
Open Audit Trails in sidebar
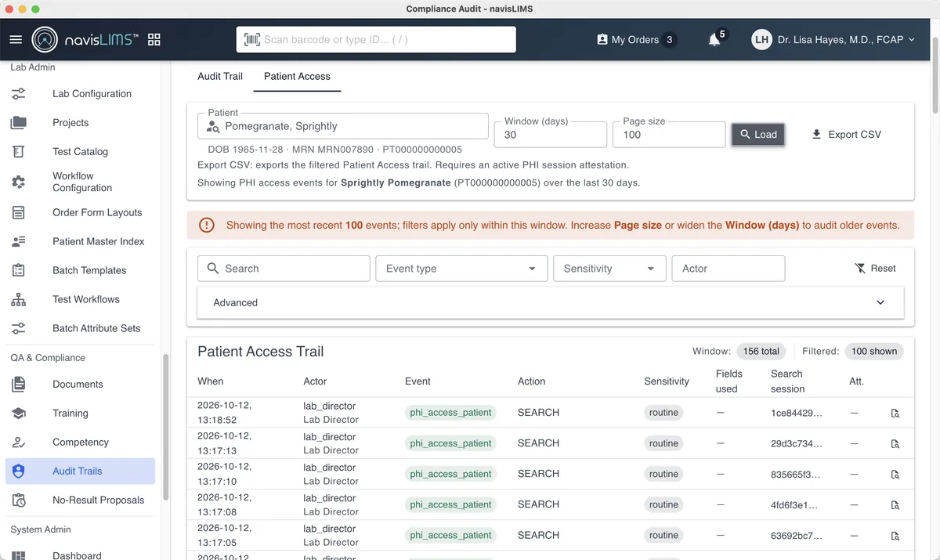click(x=80, y=471)
